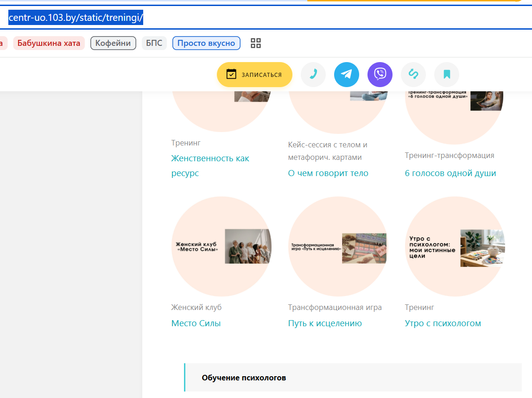Viewport: 532px width, 398px height.
Task: Open Бабушкина хата bookmark tag
Action: 49,43
